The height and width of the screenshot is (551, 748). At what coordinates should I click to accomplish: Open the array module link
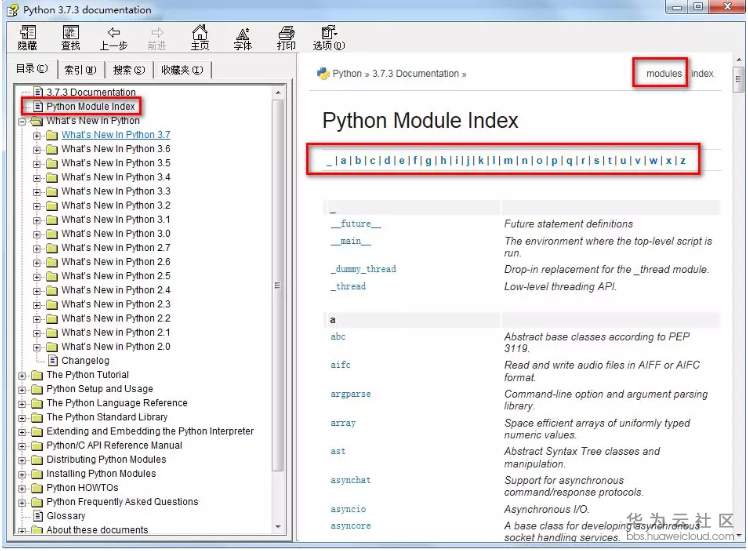point(343,423)
